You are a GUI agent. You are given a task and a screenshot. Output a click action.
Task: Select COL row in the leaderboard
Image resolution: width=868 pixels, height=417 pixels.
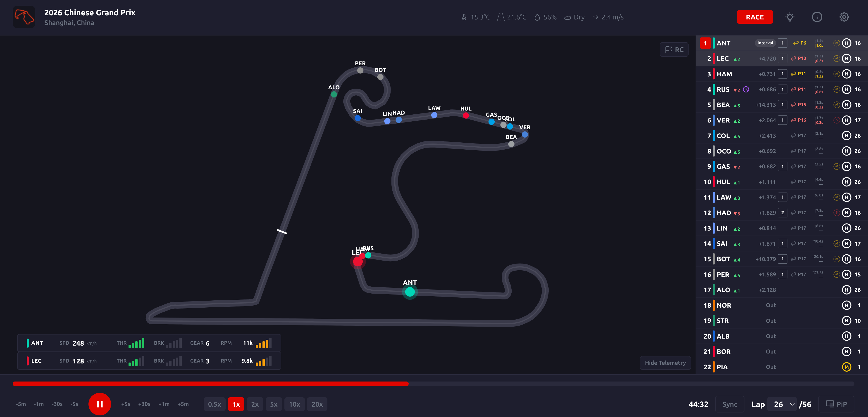(782, 136)
